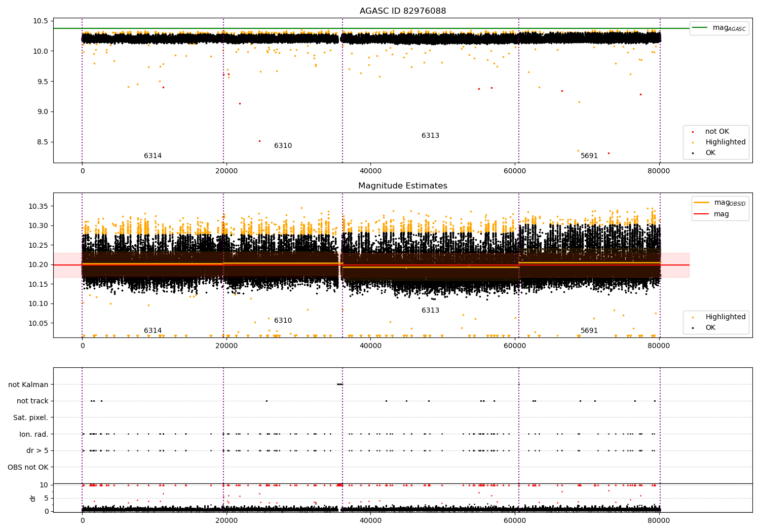The width and height of the screenshot is (760, 532).
Task: Click the "Ion. rad." axis label
Action: point(34,435)
